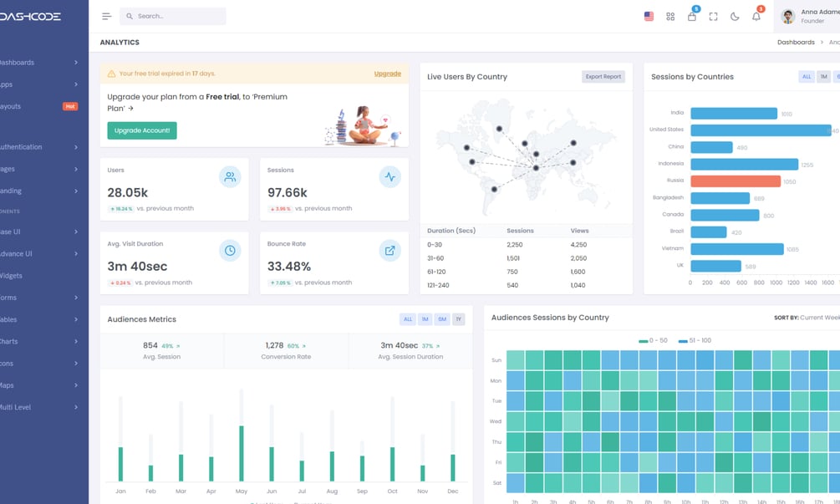Click the Export Report button
This screenshot has height=504, width=840.
coord(603,77)
